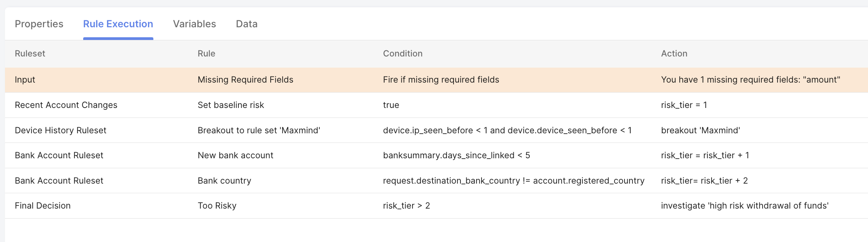Click the Condition column header

click(x=403, y=53)
